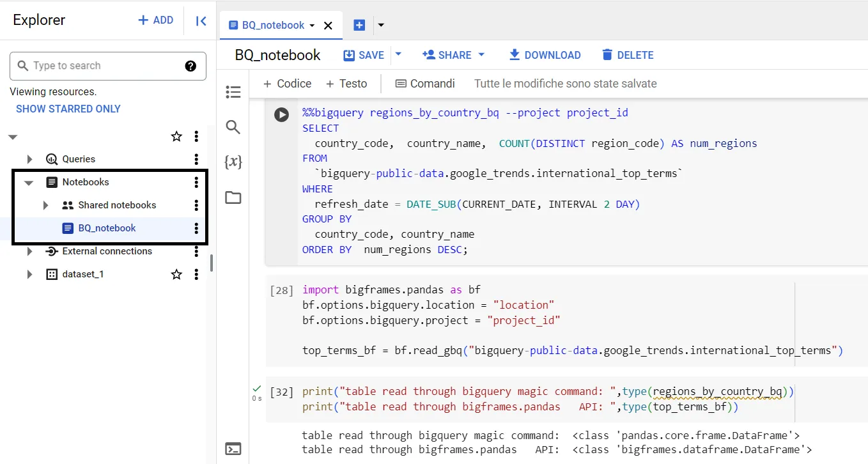Collapse the Explorer pane
The width and height of the screenshot is (868, 464).
point(201,20)
